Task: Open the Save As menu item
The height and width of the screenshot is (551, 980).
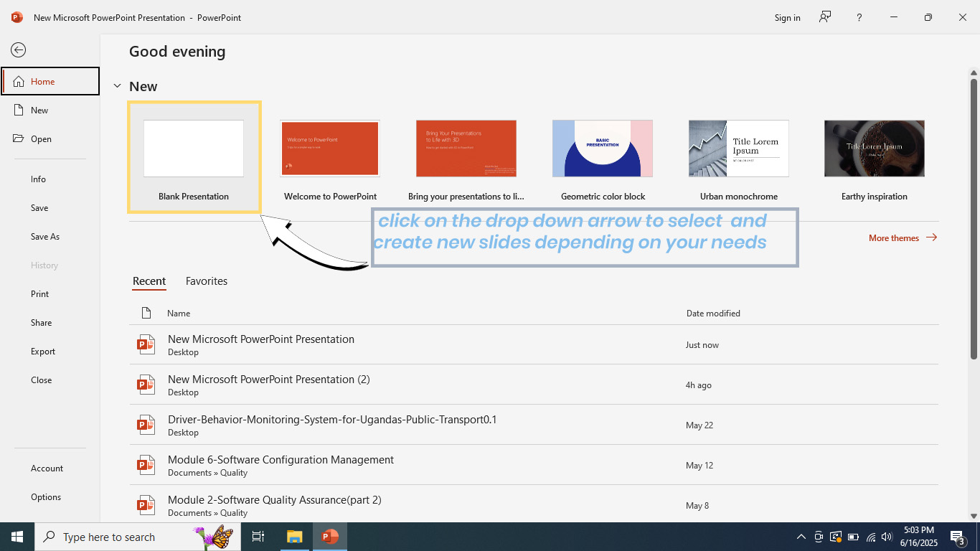Action: coord(45,237)
